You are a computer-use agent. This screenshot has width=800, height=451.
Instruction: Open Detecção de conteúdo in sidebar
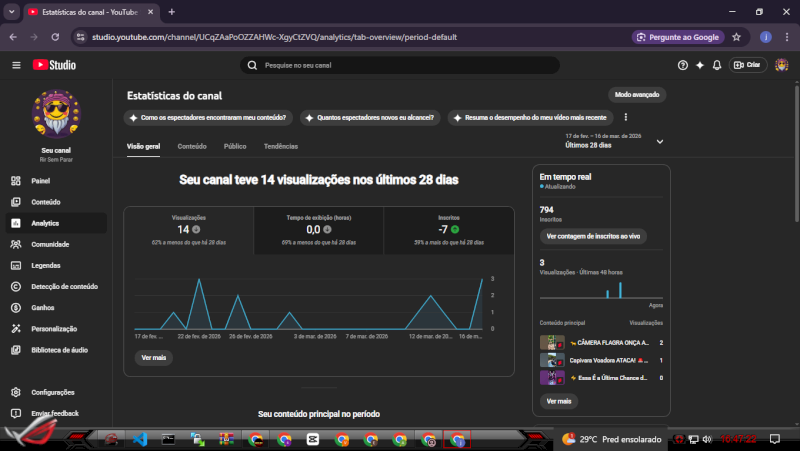click(x=64, y=286)
